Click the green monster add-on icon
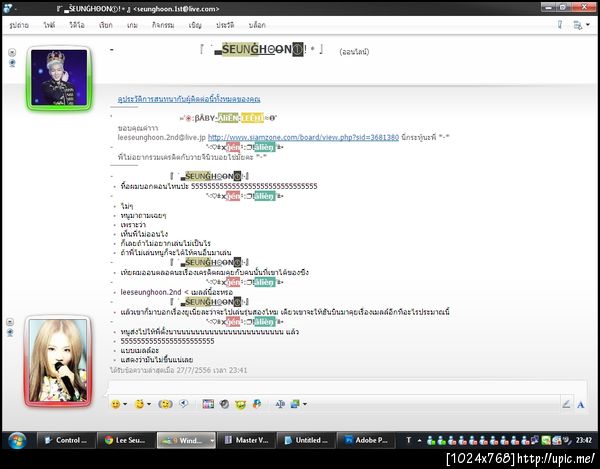 pos(240,404)
